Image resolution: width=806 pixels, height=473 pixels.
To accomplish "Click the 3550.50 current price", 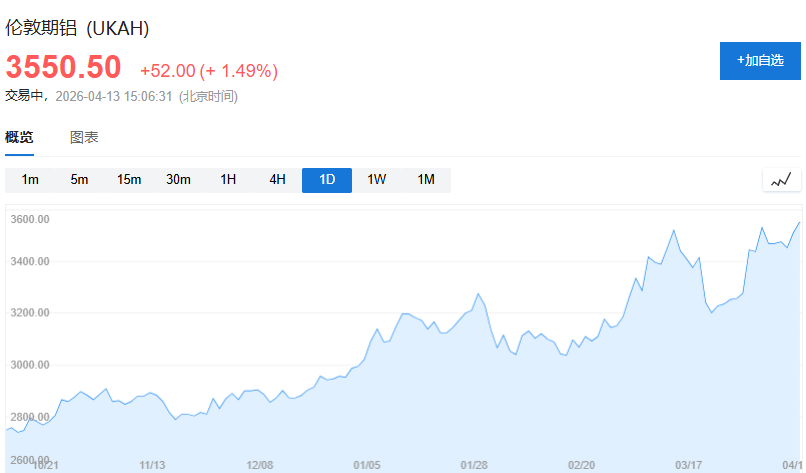I will pyautogui.click(x=63, y=67).
